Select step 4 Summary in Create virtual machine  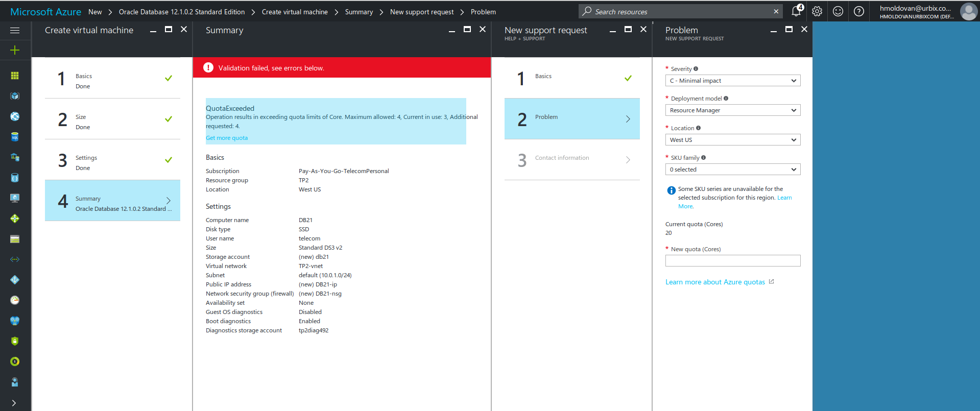pyautogui.click(x=112, y=201)
